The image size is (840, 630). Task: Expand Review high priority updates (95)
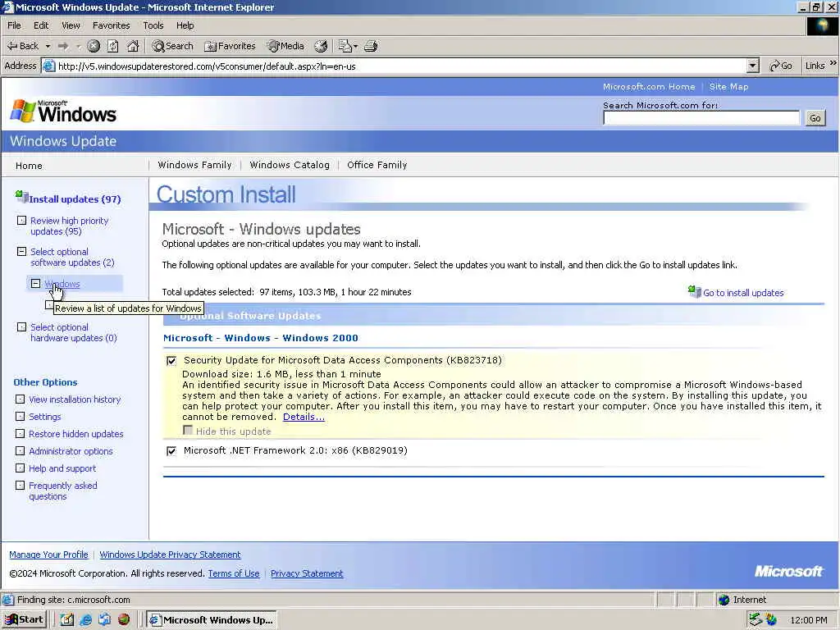[21, 220]
